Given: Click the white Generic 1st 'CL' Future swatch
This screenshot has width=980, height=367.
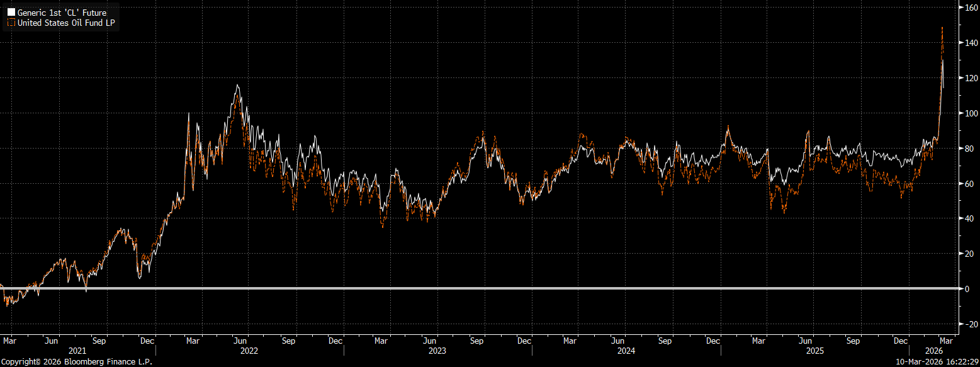Looking at the screenshot, I should [x=11, y=12].
